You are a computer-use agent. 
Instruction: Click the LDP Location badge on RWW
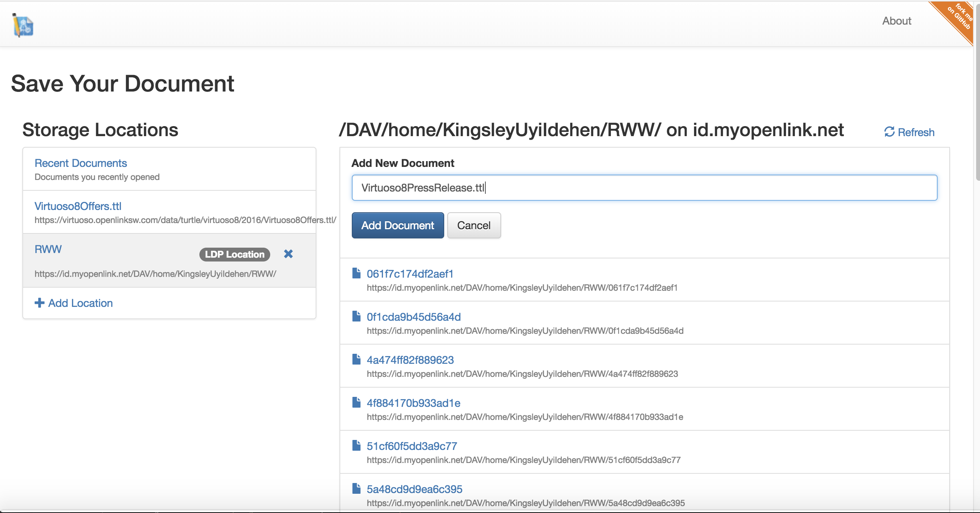click(234, 254)
